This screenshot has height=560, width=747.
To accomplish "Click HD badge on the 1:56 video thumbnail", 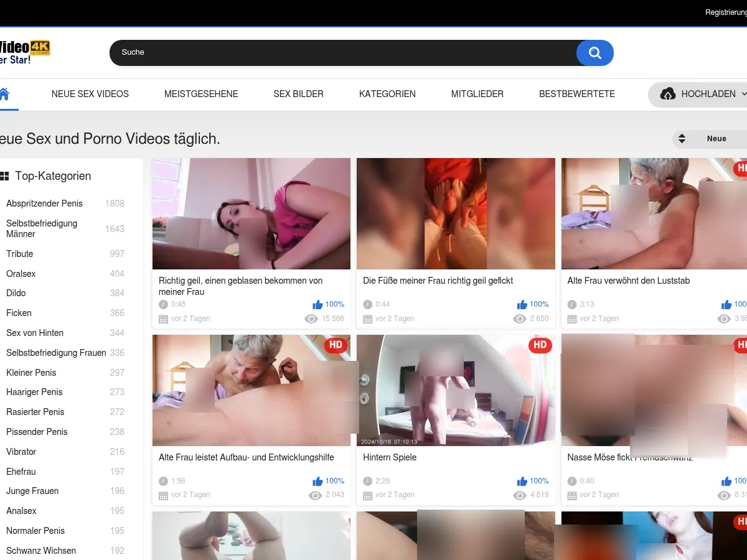I will pos(336,345).
